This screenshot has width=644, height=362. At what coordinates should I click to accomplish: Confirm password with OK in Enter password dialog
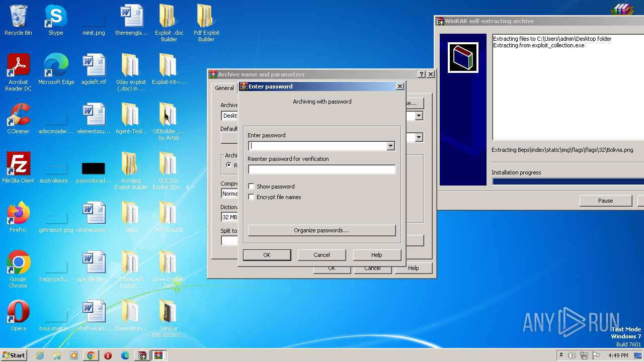267,255
